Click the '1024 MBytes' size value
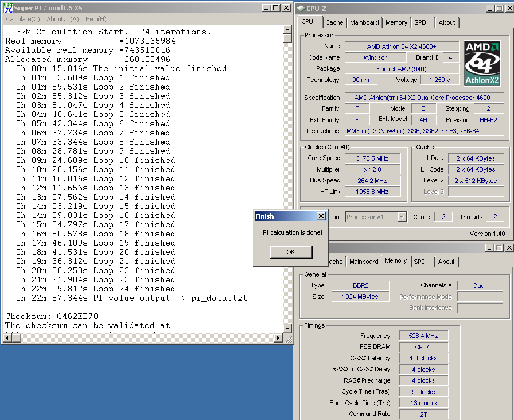This screenshot has width=514, height=420. point(361,297)
